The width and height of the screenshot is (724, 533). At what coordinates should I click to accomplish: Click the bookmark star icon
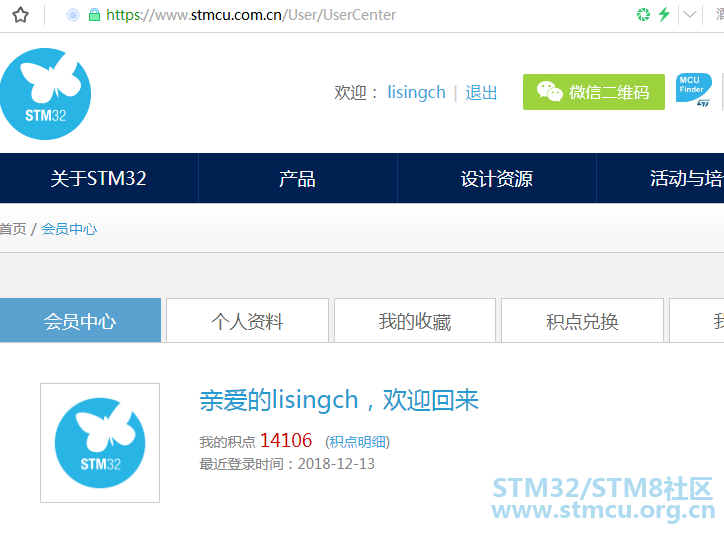[20, 15]
